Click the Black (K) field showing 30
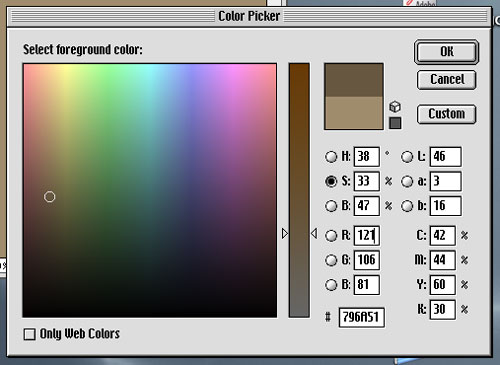This screenshot has height=365, width=500. point(443,309)
